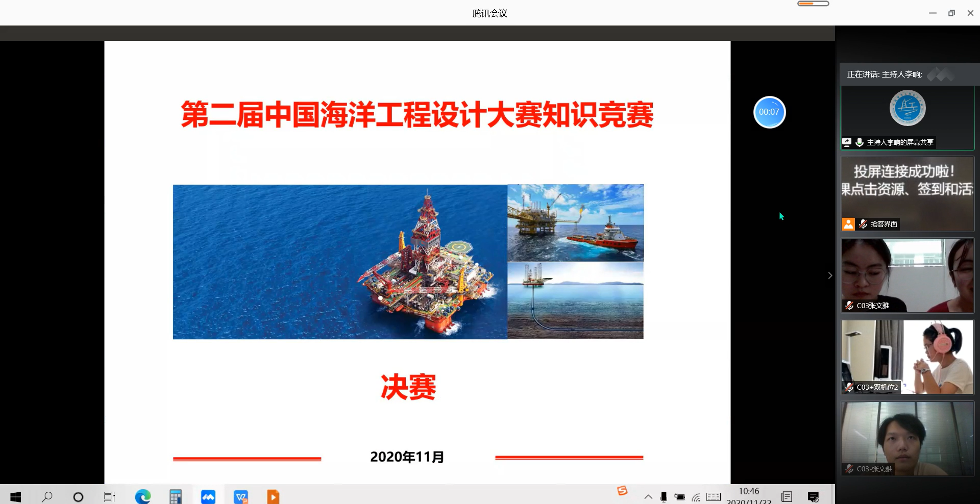Click the meeting timer showing 00:07
The height and width of the screenshot is (504, 980).
769,112
